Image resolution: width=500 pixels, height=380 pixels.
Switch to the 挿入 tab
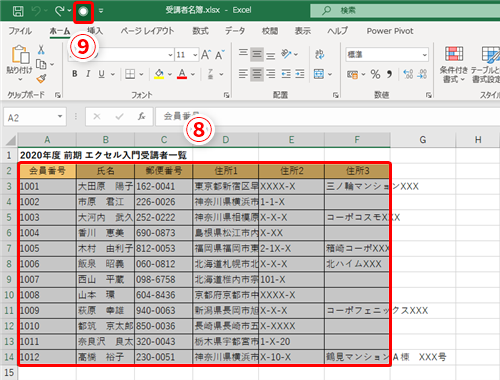95,31
